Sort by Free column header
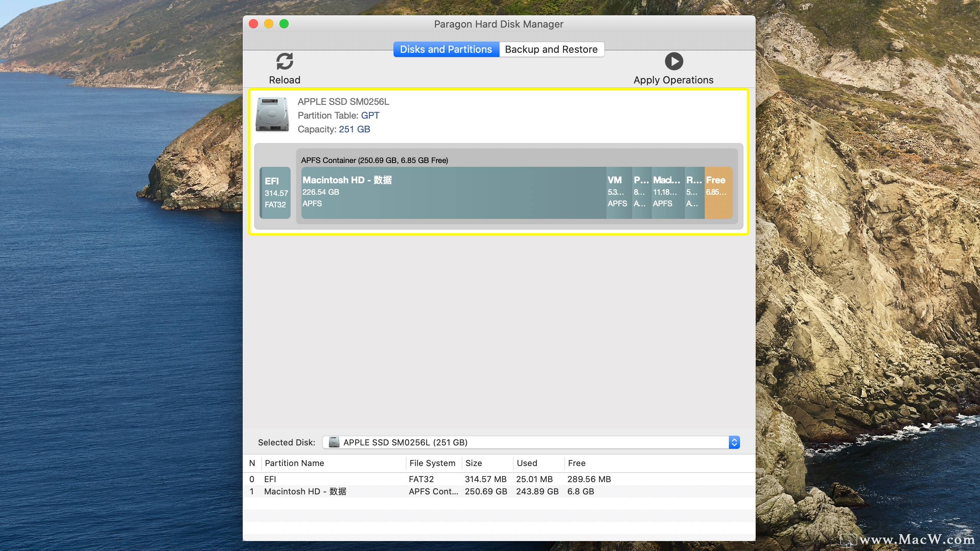 pyautogui.click(x=660, y=463)
